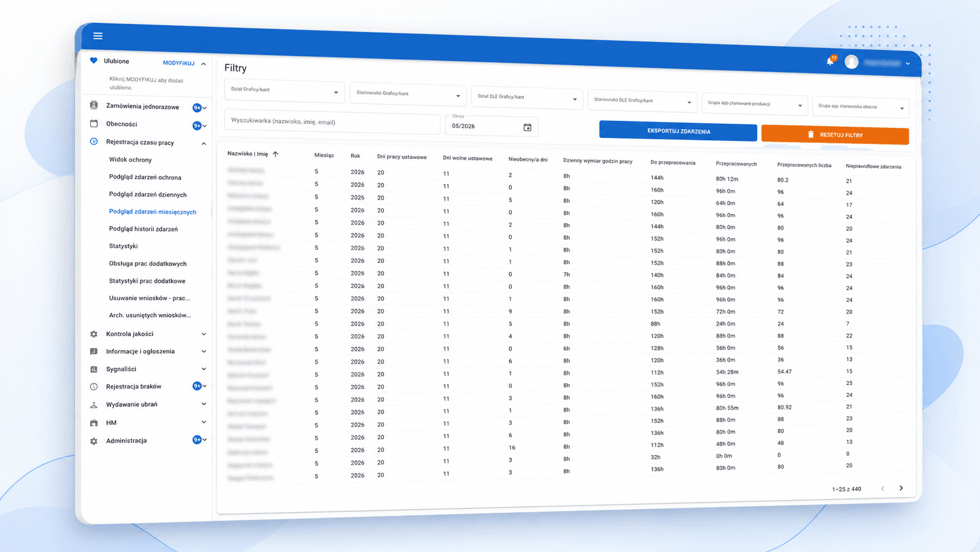Click the Kontrola jakości gear icon
Image resolution: width=980 pixels, height=552 pixels.
point(94,334)
